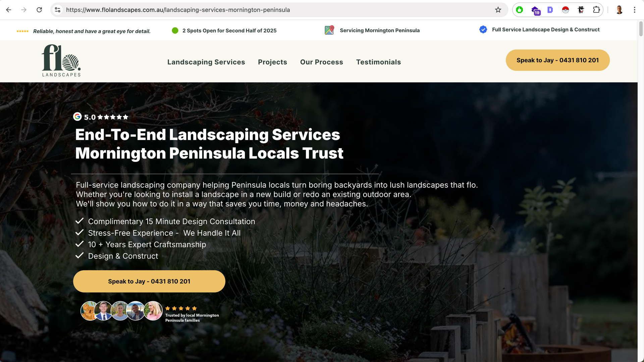644x362 pixels.
Task: Open Landscaping Services menu item
Action: click(x=206, y=62)
